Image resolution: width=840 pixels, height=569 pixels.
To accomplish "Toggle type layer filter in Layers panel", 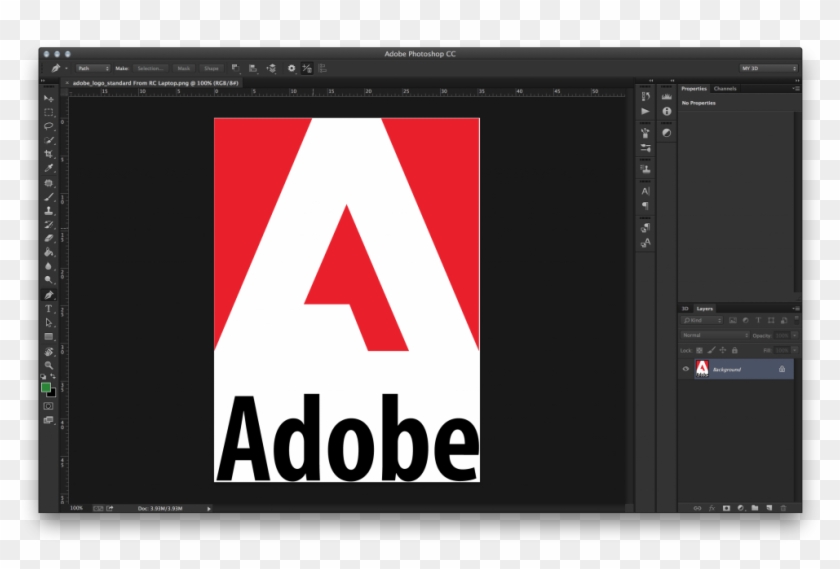I will tap(758, 320).
